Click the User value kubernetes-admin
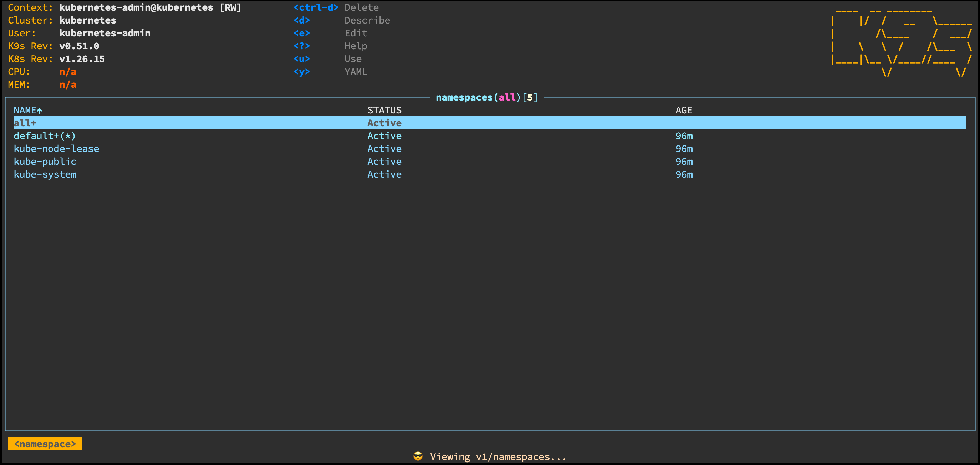Screen dimensions: 980x465 tap(105, 33)
